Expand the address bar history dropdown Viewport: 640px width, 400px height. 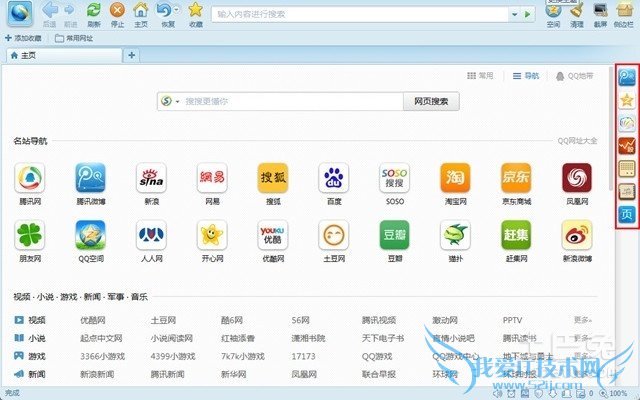pos(515,14)
